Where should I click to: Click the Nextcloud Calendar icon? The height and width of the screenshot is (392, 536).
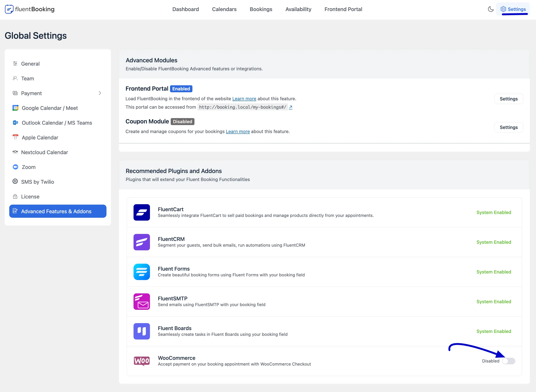click(x=15, y=152)
